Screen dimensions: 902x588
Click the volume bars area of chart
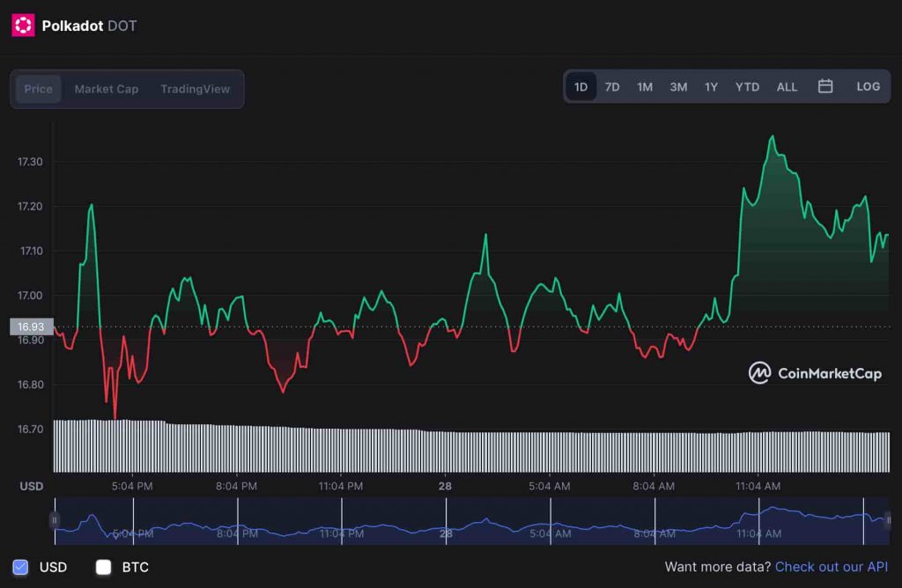click(x=472, y=446)
